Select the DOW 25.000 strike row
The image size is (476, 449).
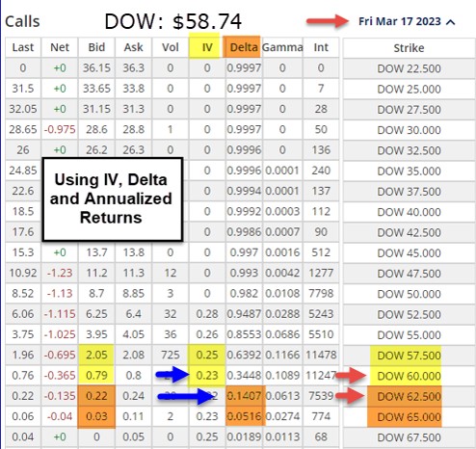tap(409, 89)
